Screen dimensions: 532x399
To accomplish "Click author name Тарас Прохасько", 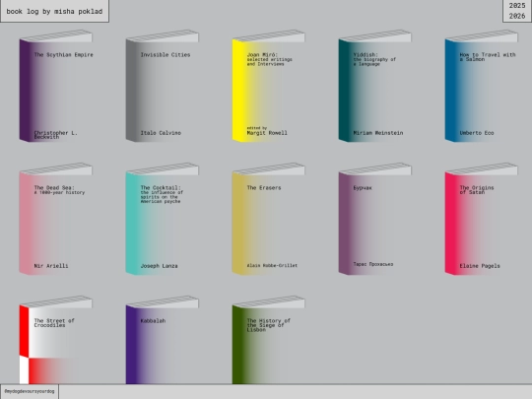I will click(373, 264).
